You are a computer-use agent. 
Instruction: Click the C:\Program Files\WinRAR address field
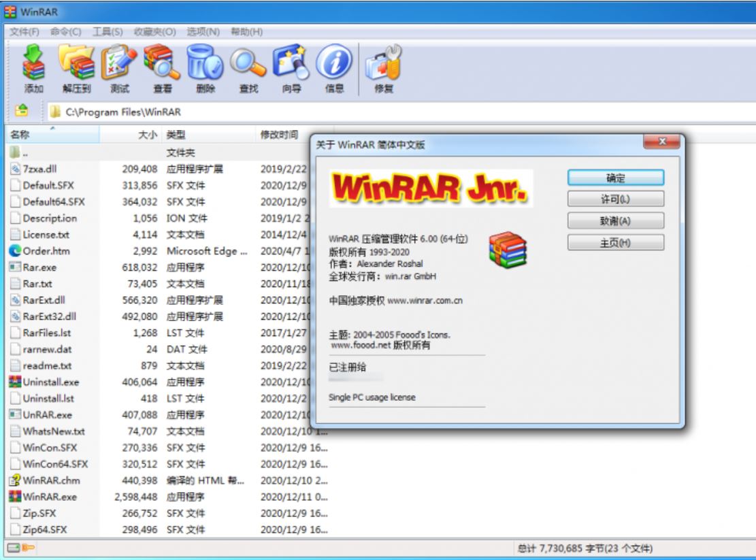400,112
